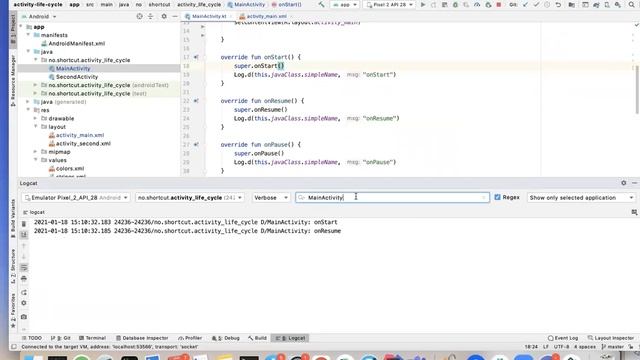Toggle the Regex checkbox
The height and width of the screenshot is (360, 640).
497,197
